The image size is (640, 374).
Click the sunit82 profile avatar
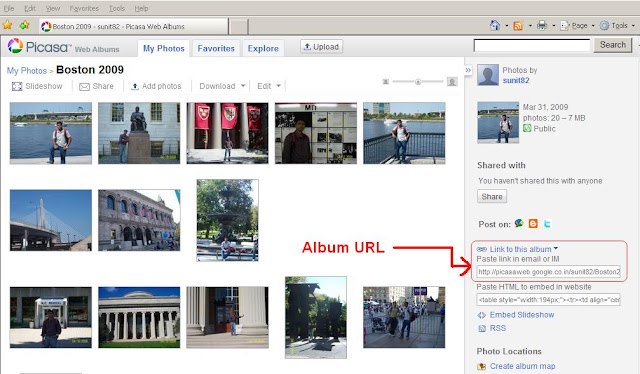(488, 75)
